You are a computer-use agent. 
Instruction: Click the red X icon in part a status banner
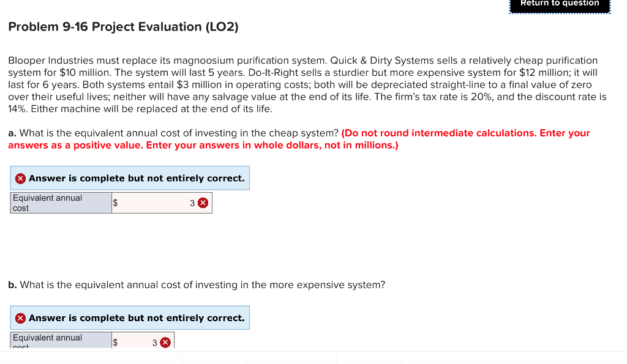pyautogui.click(x=19, y=178)
